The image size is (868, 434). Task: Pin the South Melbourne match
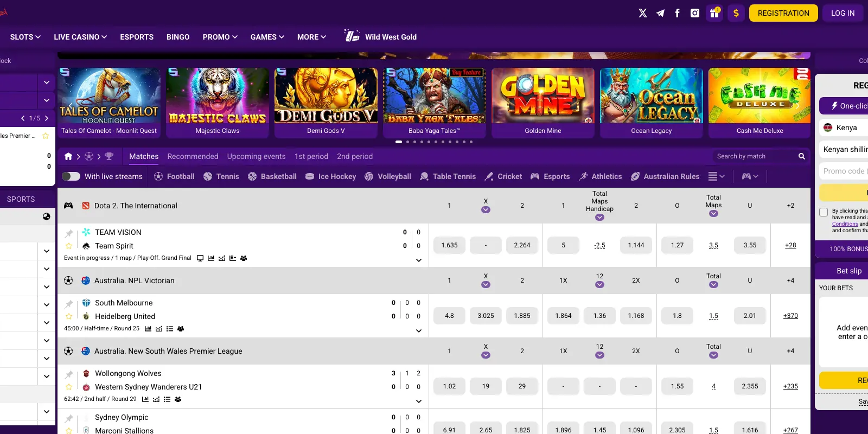coord(69,304)
